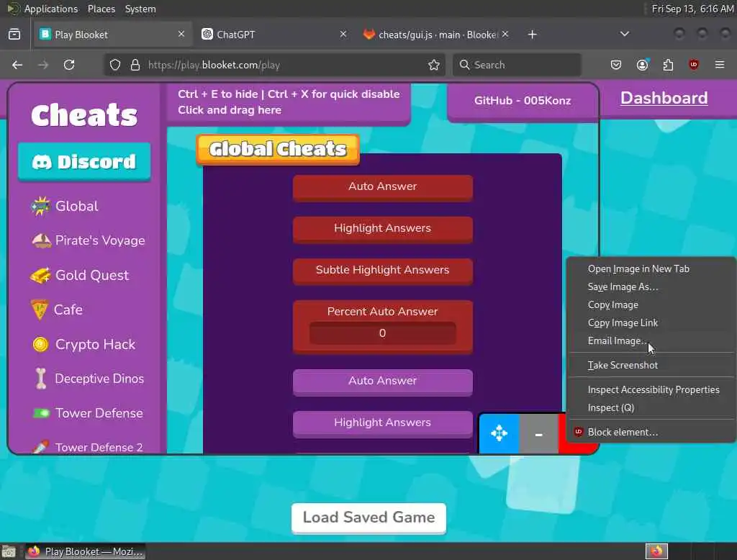This screenshot has width=737, height=560.
Task: Go back in browser history
Action: click(x=17, y=65)
